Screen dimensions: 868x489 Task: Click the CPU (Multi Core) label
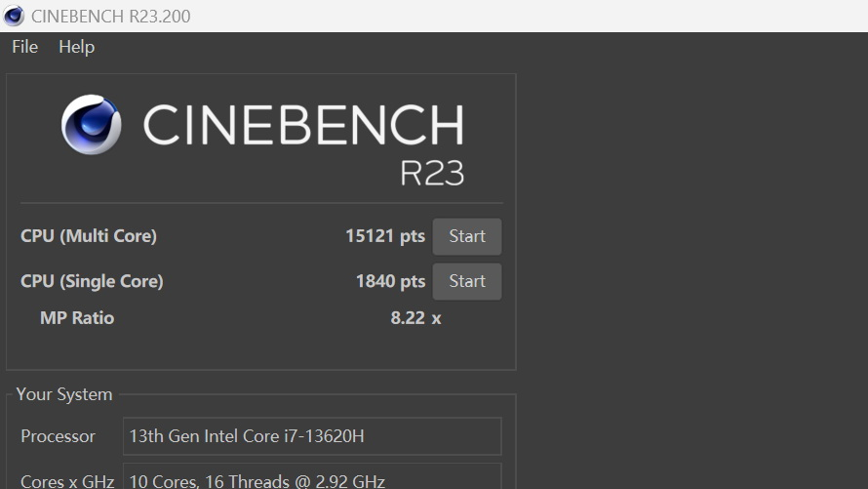tap(89, 236)
